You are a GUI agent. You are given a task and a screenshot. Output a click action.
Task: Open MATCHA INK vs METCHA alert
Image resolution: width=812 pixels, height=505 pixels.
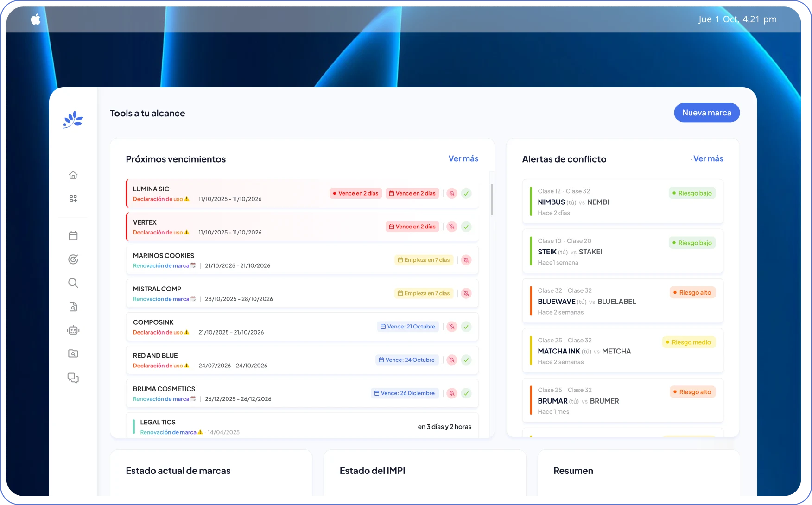tap(622, 351)
